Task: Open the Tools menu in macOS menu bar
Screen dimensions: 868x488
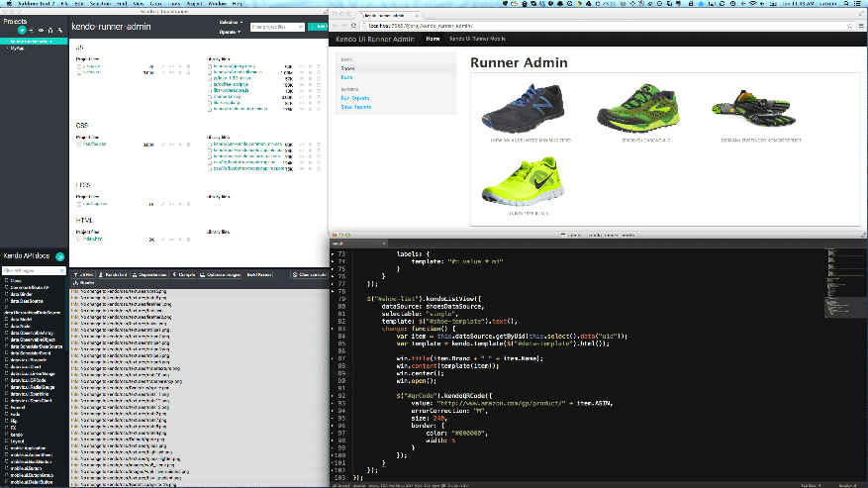Action: (174, 3)
